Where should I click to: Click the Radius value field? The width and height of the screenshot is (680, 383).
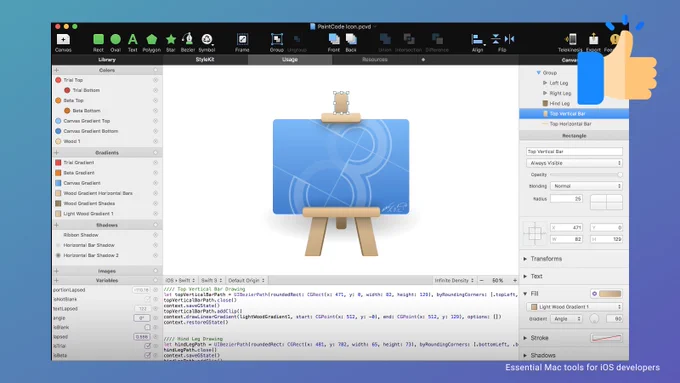(x=566, y=199)
